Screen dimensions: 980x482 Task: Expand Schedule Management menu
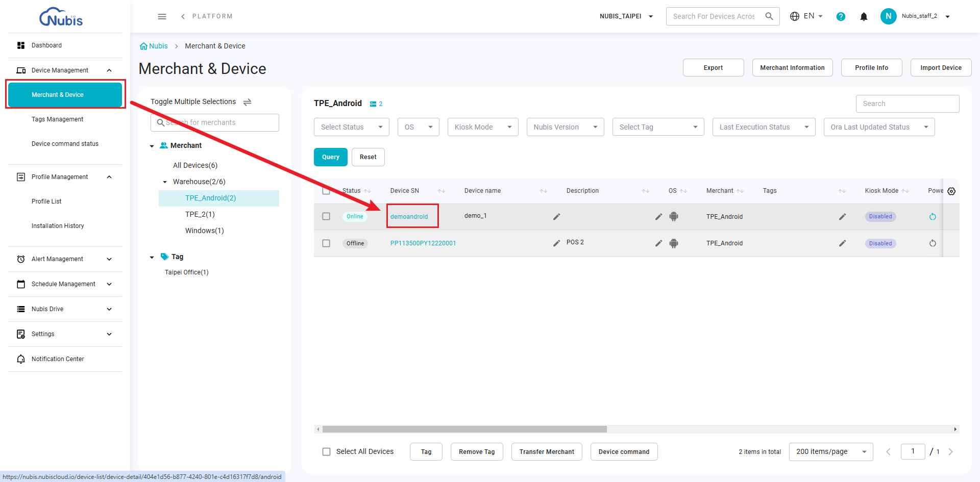point(65,284)
